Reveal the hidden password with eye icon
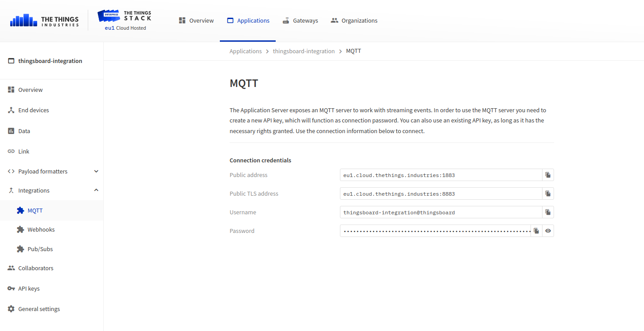This screenshot has width=644, height=331. pos(548,231)
